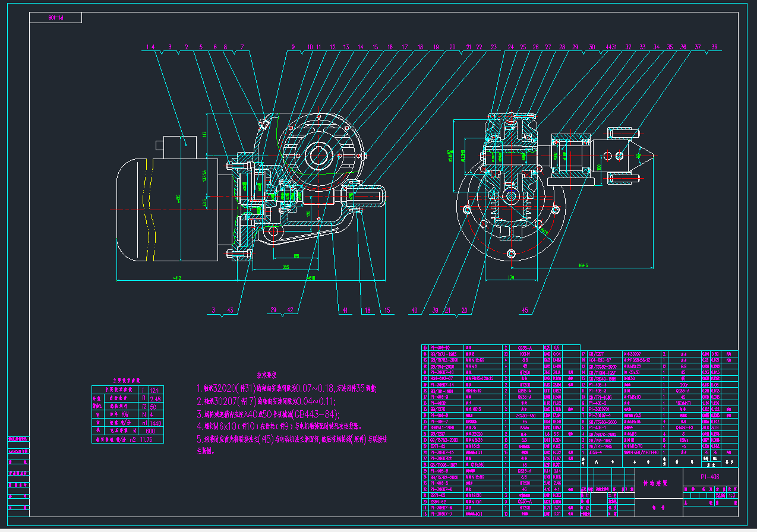Click the value 11.76 in parameter table
This screenshot has width=757, height=532.
[146, 439]
